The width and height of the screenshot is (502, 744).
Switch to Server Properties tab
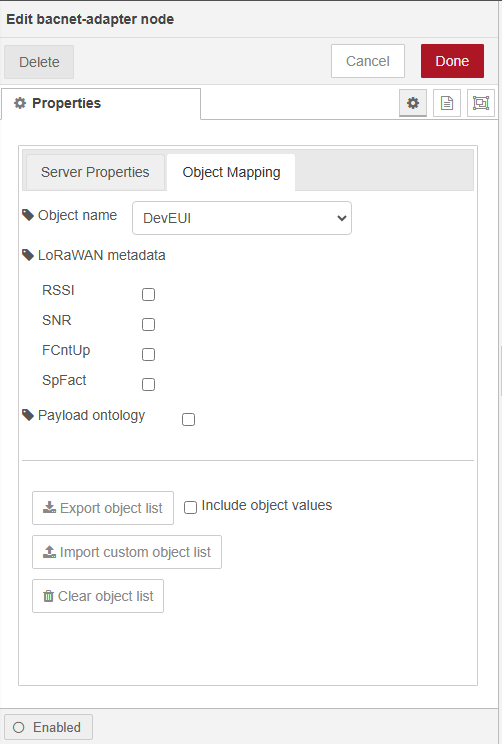tap(95, 172)
